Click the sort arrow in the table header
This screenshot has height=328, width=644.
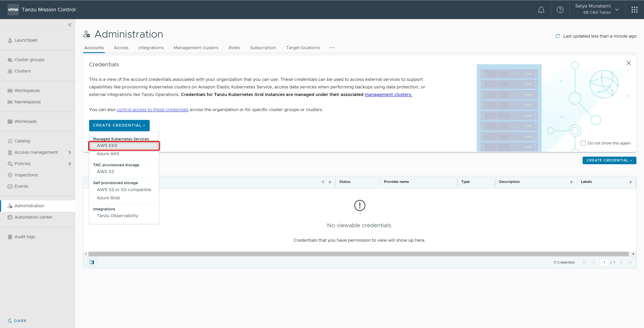point(323,182)
